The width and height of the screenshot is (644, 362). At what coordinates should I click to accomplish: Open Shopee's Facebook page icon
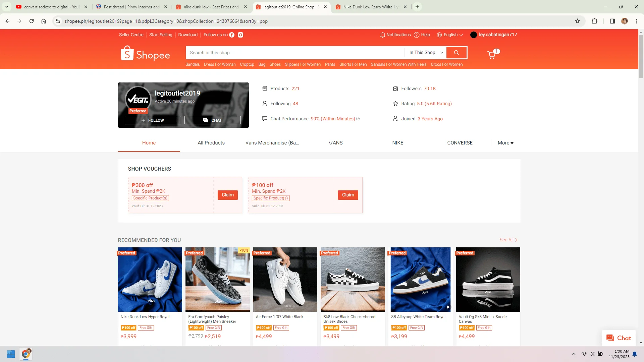click(x=232, y=35)
